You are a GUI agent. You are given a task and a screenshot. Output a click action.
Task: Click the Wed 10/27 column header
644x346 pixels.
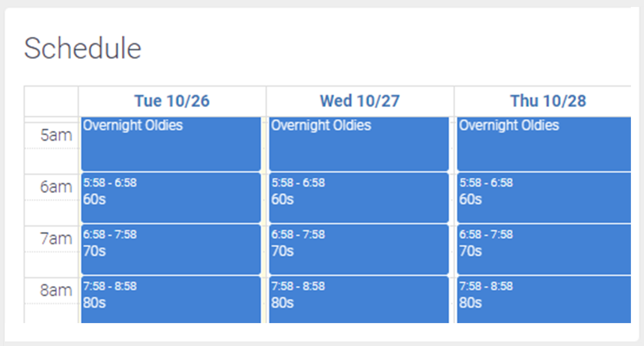pos(360,101)
